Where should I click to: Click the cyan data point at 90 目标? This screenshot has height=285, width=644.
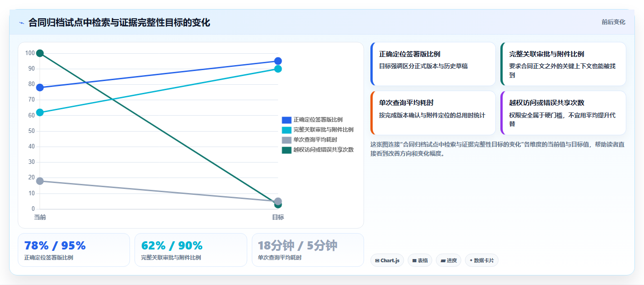tap(278, 69)
